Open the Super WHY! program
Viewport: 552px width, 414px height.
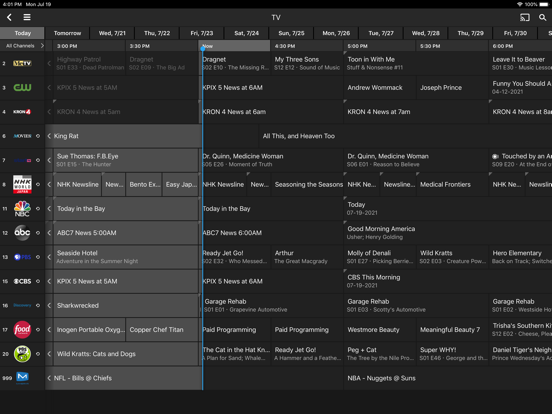tap(453, 354)
